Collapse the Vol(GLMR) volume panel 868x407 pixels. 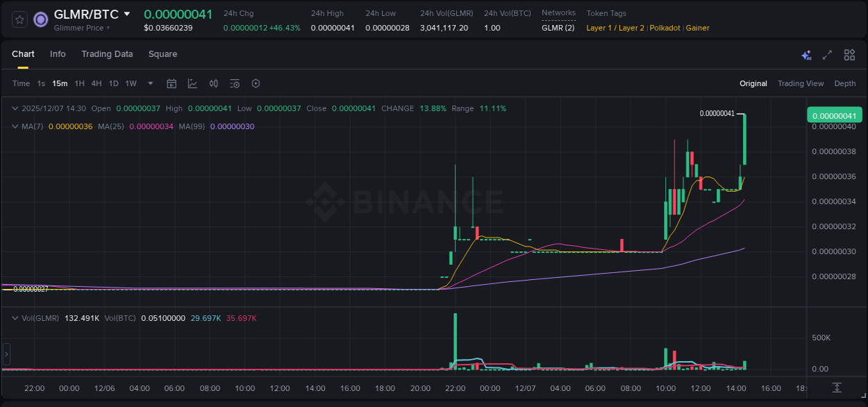[x=15, y=317]
